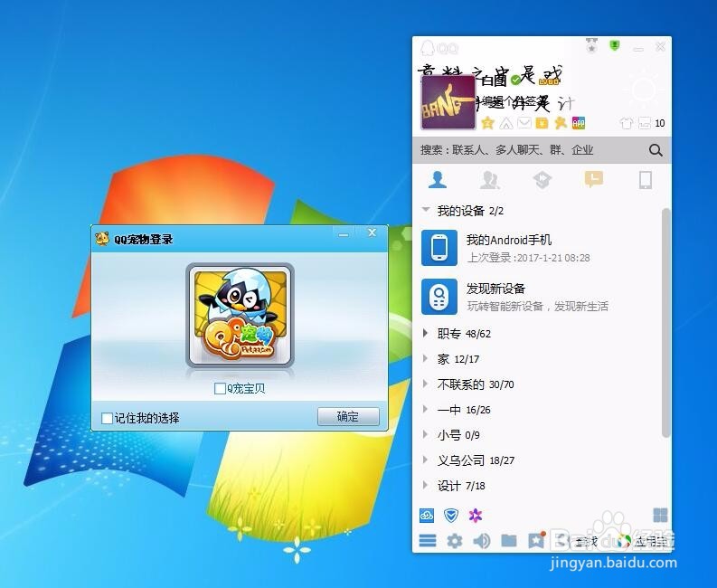Click the online status green check icon
Viewport: 717px width, 588px height.
[515, 81]
